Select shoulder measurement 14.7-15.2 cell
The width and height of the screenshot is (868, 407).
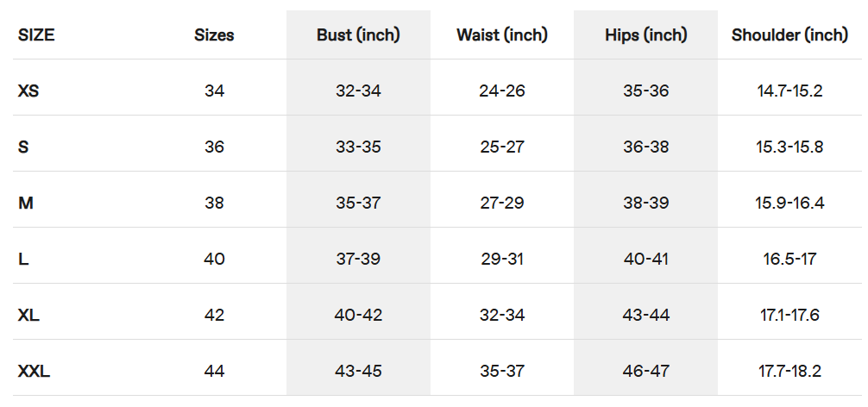pos(789,91)
